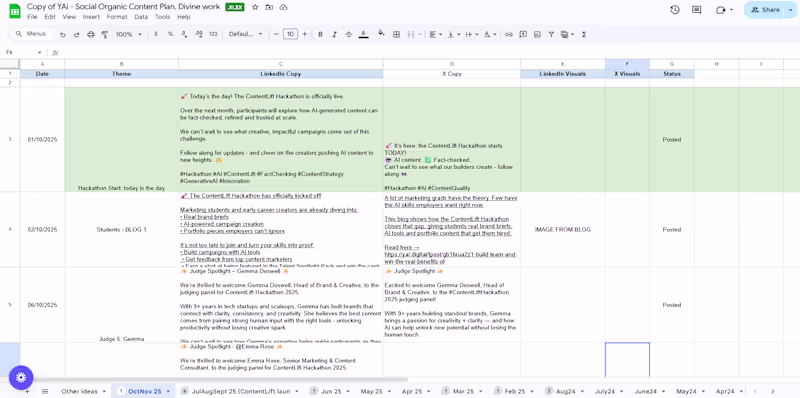This screenshot has height=398, width=800.
Task: Create a filter with funnel icon
Action: coord(551,34)
